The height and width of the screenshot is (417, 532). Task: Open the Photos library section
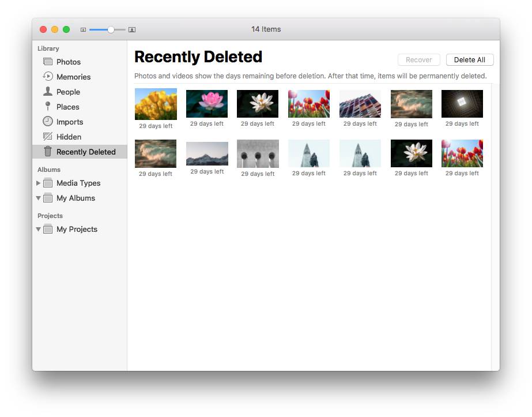tap(69, 62)
